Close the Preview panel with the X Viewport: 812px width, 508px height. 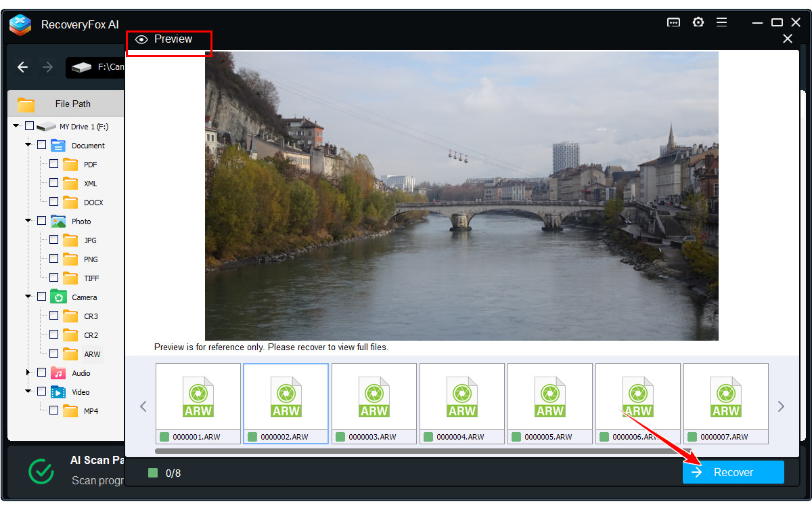pyautogui.click(x=787, y=39)
